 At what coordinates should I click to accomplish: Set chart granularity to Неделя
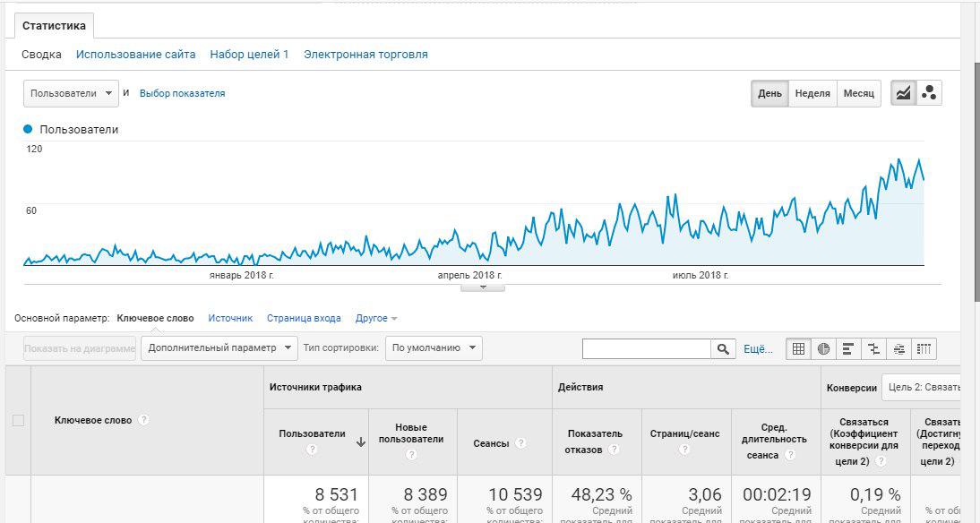[x=812, y=93]
